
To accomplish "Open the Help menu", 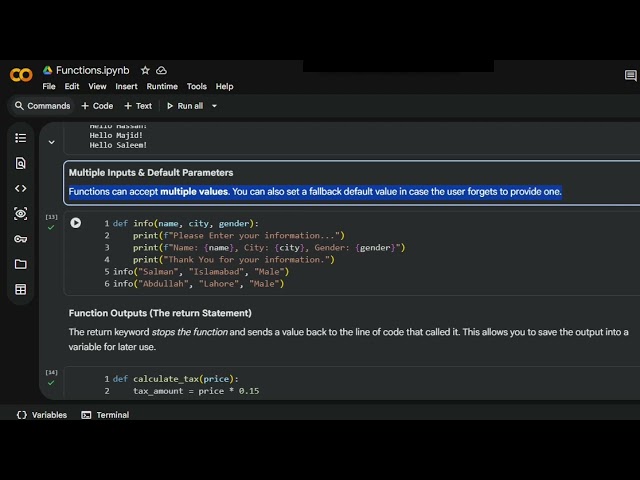I will [224, 87].
